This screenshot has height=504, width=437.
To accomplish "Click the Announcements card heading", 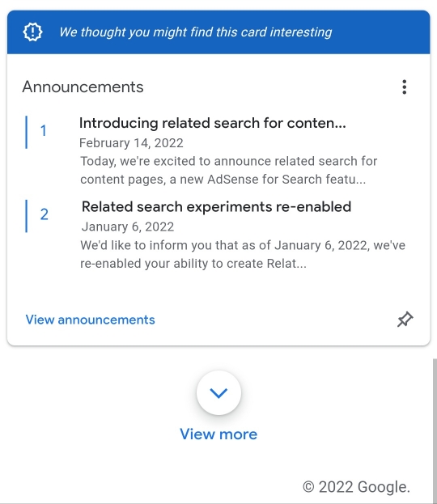I will click(x=83, y=87).
